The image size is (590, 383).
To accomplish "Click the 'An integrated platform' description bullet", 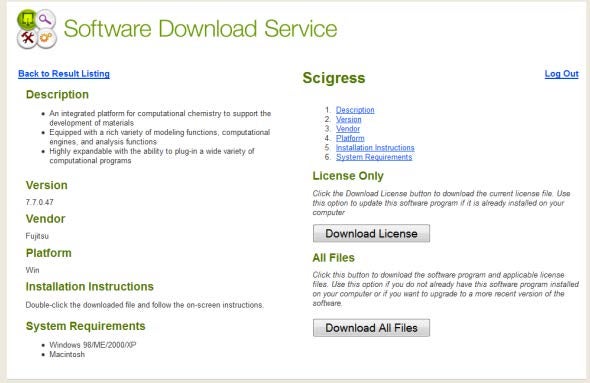I will (x=160, y=118).
